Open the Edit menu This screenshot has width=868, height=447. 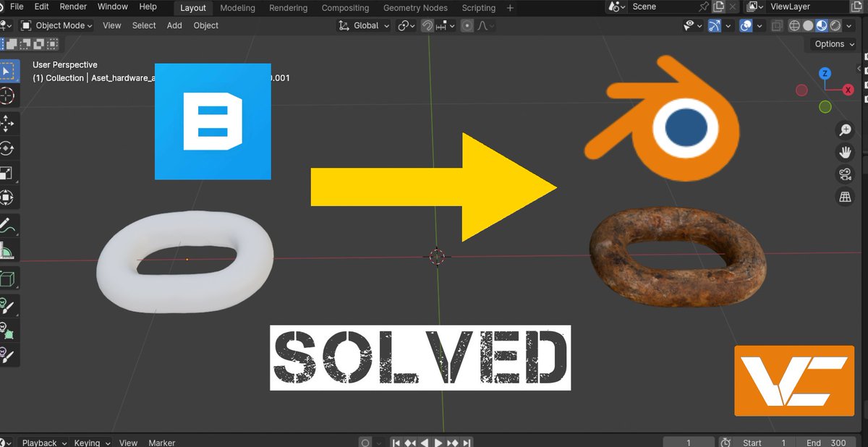pyautogui.click(x=42, y=7)
